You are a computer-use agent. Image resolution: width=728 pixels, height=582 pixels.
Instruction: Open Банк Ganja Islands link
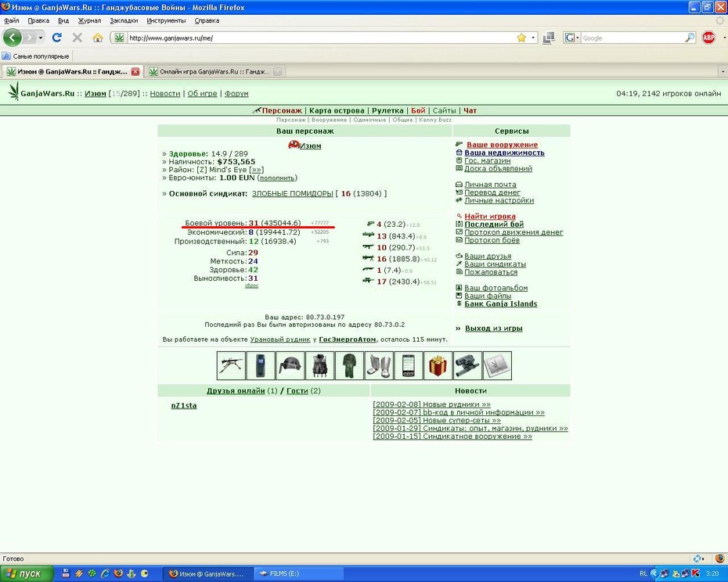pos(500,304)
